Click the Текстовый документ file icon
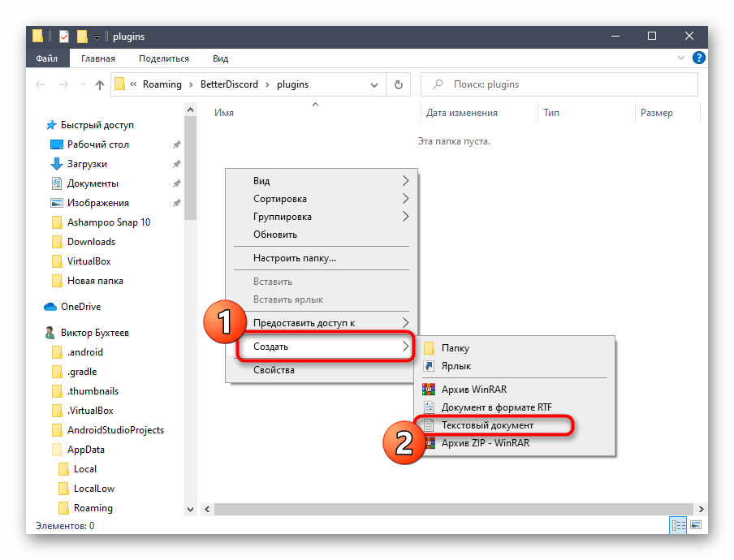 coord(429,425)
